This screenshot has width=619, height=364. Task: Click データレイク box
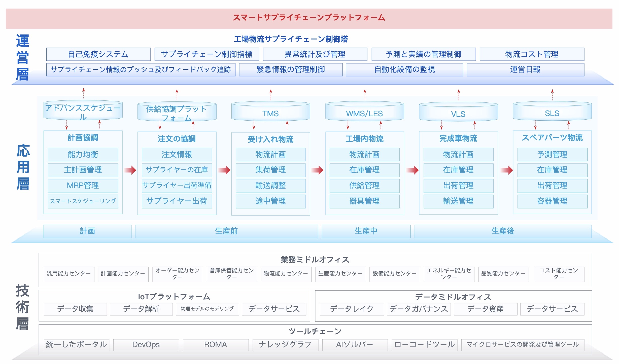352,309
